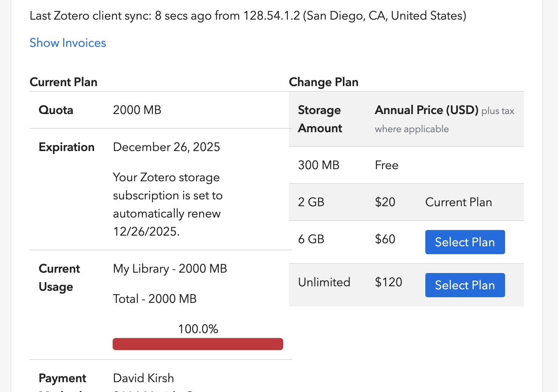Click the 2 GB storage amount
Screen dimensions: 558x392
tap(311, 202)
